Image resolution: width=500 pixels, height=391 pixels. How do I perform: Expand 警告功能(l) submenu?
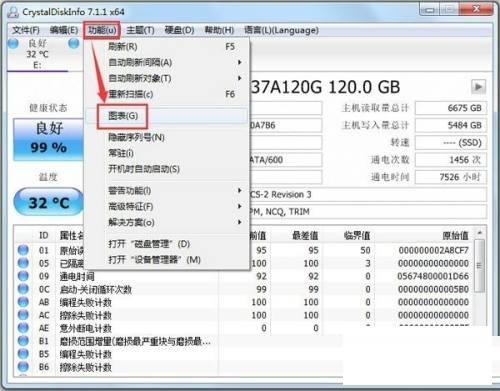click(x=167, y=191)
